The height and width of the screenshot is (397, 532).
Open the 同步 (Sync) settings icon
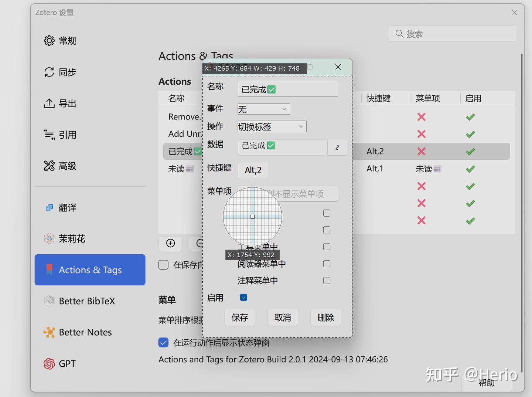49,72
